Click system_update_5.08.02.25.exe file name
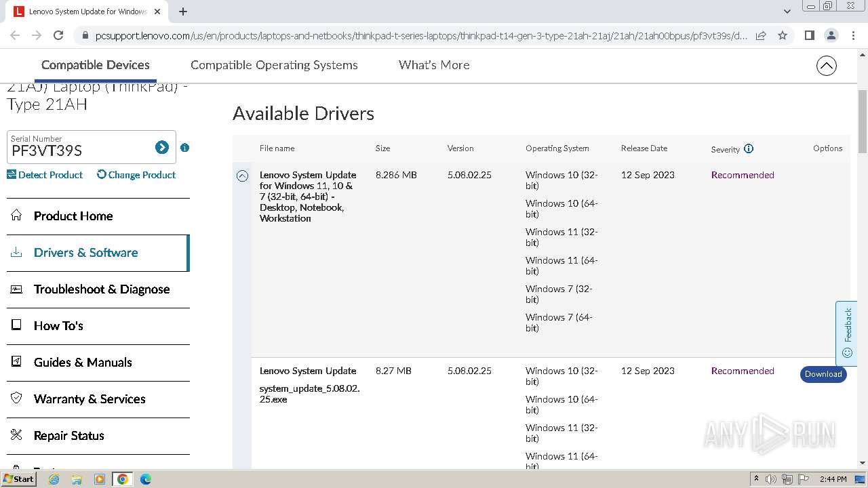The height and width of the screenshot is (488, 868). 309,394
